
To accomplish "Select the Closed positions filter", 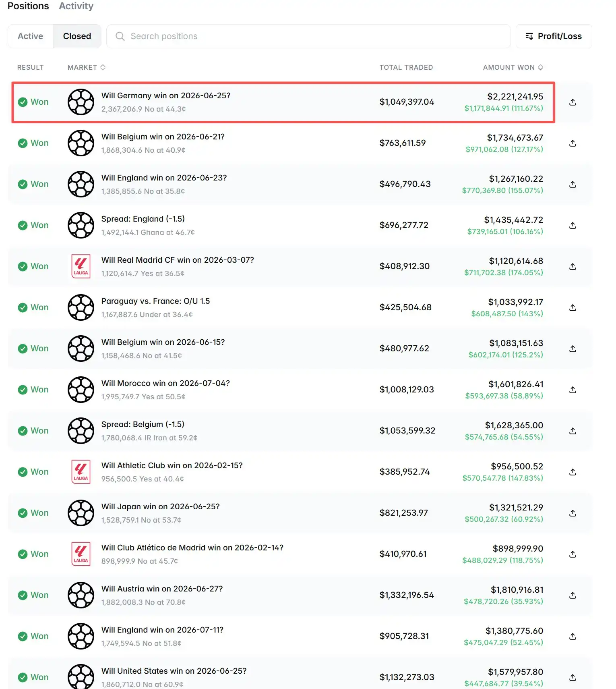I will point(77,36).
